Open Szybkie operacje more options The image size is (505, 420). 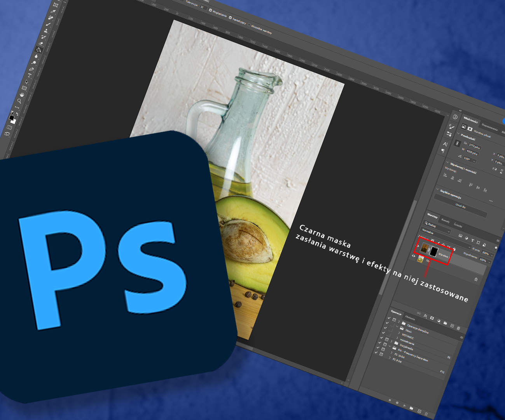(x=491, y=200)
